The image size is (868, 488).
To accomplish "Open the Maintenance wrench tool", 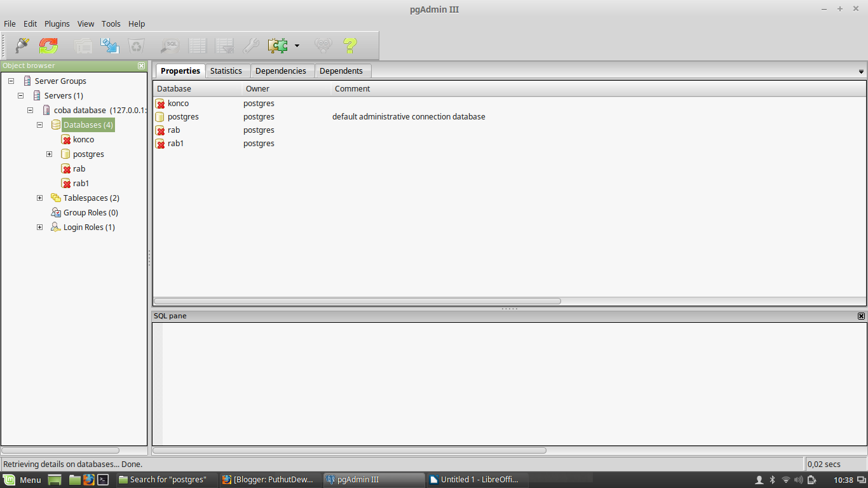I will [251, 46].
